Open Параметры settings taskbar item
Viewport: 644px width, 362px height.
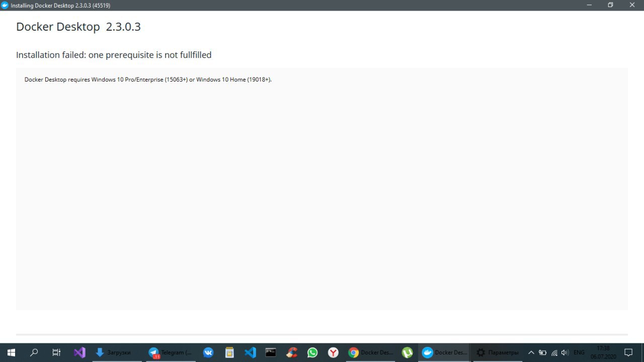(498, 352)
